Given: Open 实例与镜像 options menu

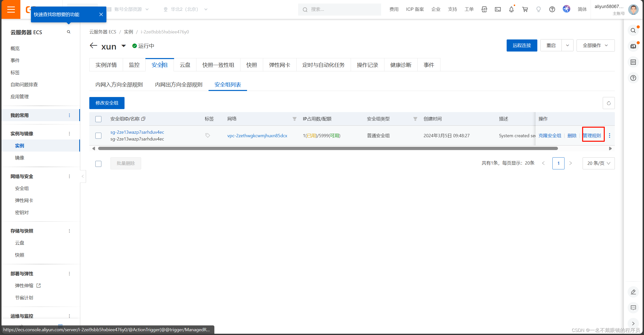Looking at the screenshot, I should 69,134.
